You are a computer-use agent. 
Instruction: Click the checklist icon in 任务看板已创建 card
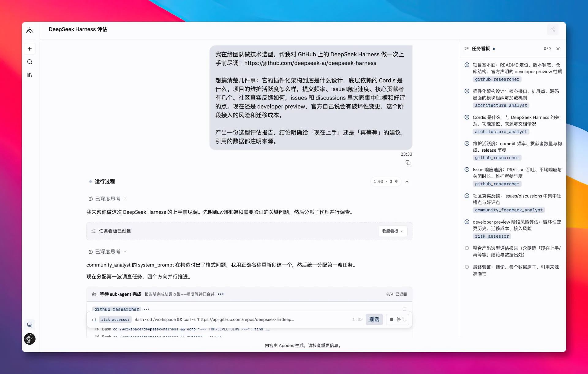93,231
